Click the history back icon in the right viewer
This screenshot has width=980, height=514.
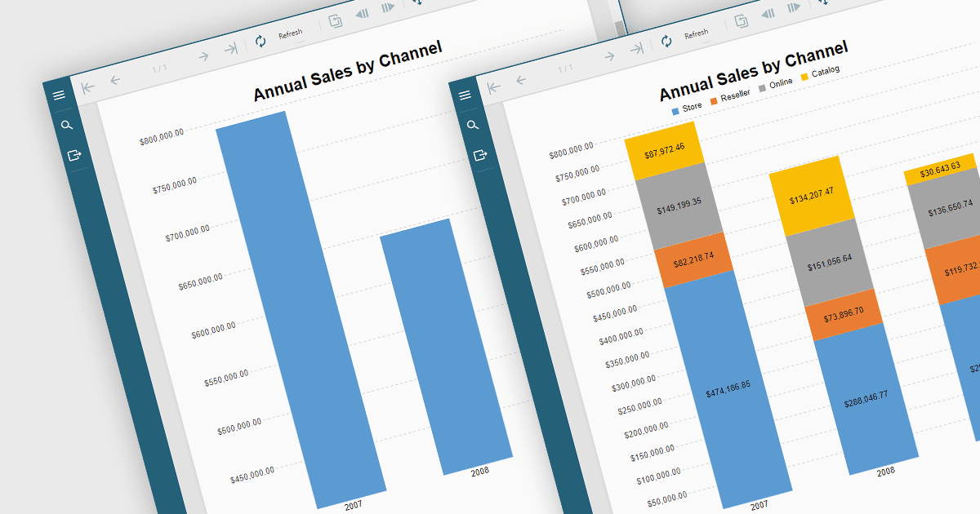point(767,14)
